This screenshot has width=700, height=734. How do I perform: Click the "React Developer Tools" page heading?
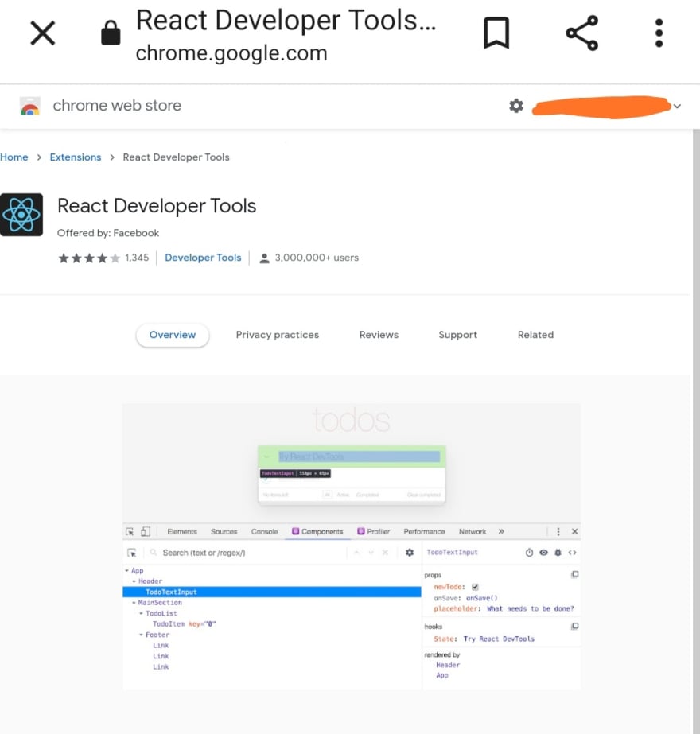[x=157, y=206]
